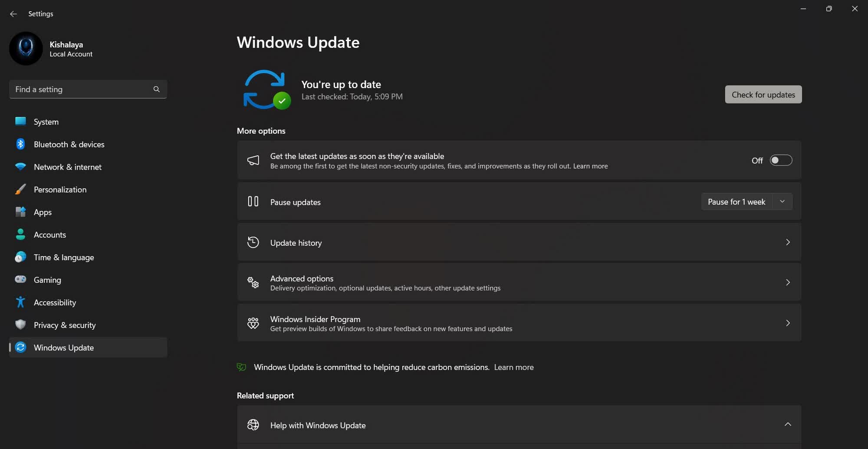Image resolution: width=868 pixels, height=449 pixels.
Task: Click the Personalization paintbrush icon
Action: (x=20, y=189)
